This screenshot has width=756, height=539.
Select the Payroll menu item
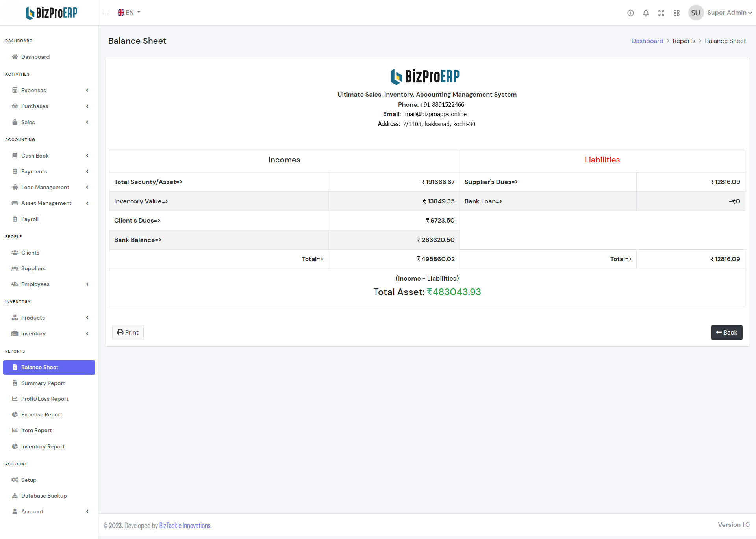30,219
